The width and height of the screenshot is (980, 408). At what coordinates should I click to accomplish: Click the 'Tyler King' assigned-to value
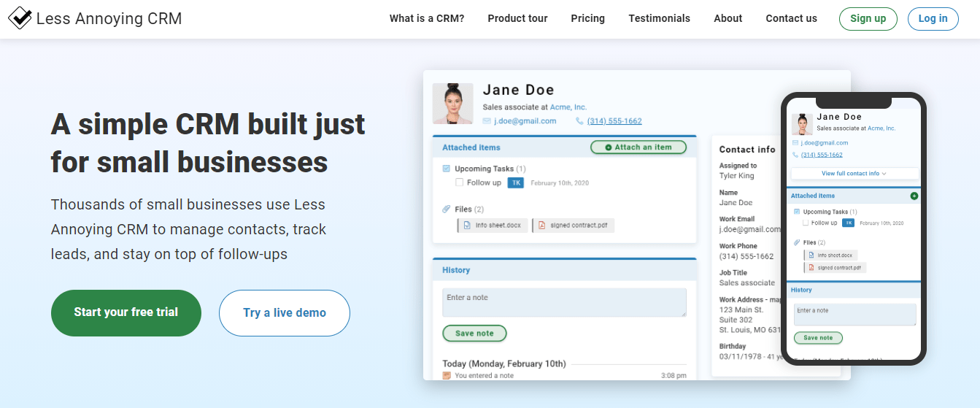pyautogui.click(x=737, y=176)
